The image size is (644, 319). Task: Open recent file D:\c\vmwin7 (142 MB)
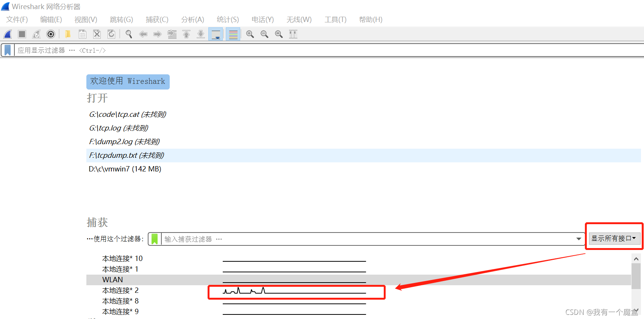pyautogui.click(x=125, y=169)
